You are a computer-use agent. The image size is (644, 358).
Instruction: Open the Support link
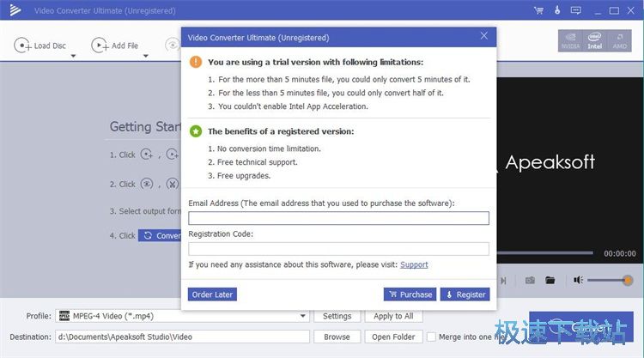pyautogui.click(x=414, y=264)
